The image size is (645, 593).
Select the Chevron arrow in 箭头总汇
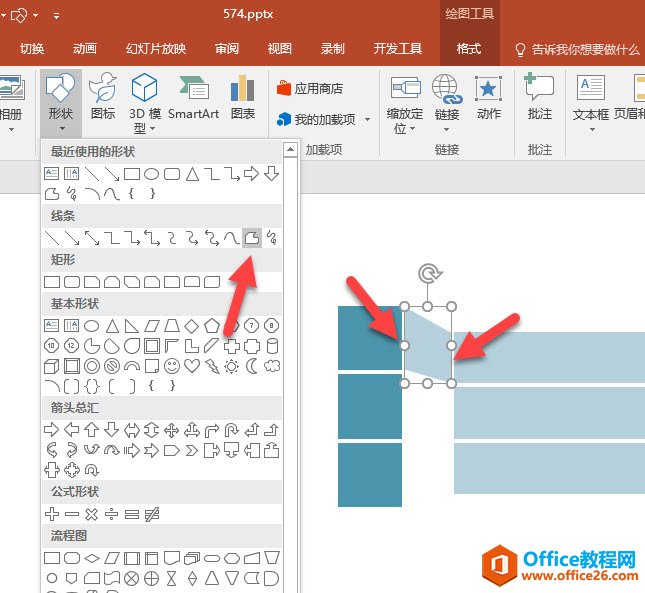[192, 450]
